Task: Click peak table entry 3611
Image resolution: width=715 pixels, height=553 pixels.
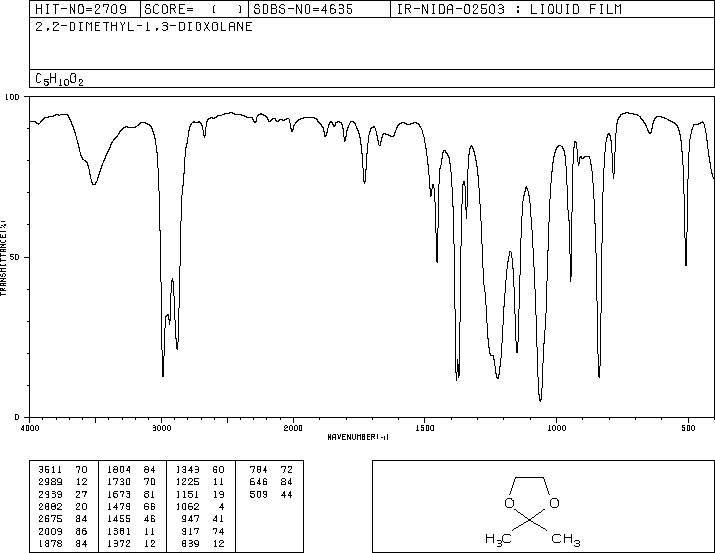Action: click(50, 470)
